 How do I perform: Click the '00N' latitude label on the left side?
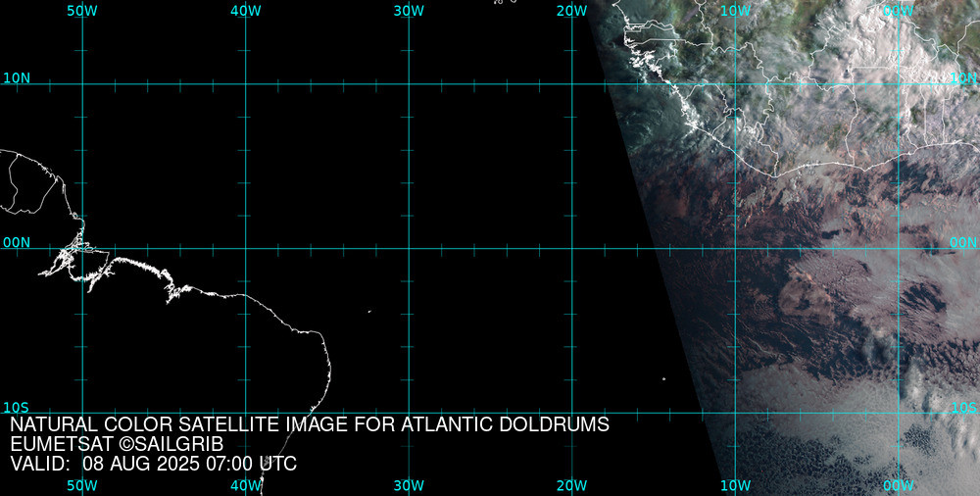pos(17,243)
